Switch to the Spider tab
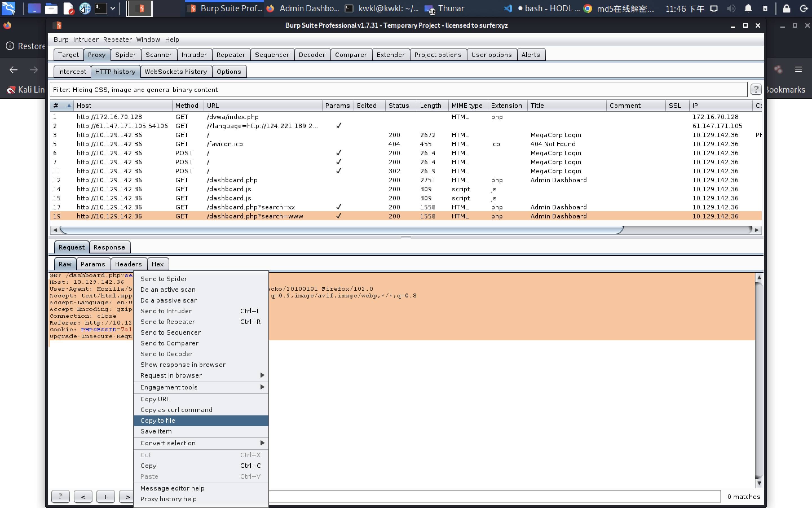The height and width of the screenshot is (508, 812). (125, 55)
